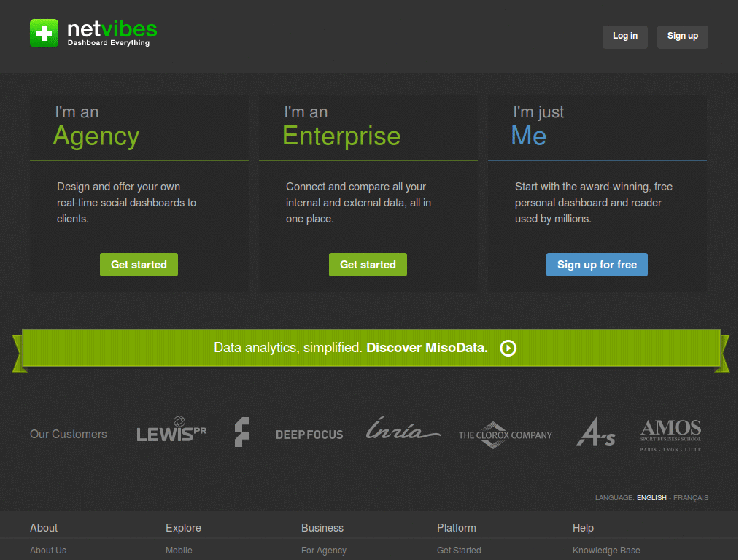The width and height of the screenshot is (747, 560).
Task: Click the Deep Focus customer logo
Action: point(309,435)
